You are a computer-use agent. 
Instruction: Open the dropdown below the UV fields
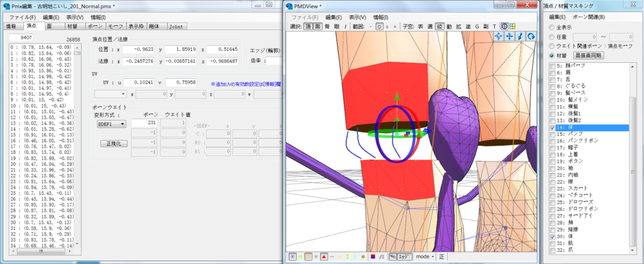110,94
